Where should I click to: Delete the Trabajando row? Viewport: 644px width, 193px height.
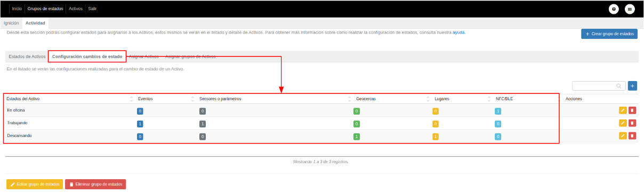[x=632, y=123]
